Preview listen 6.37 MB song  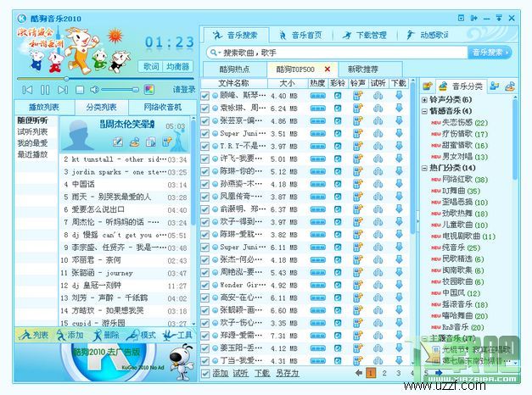pos(378,209)
